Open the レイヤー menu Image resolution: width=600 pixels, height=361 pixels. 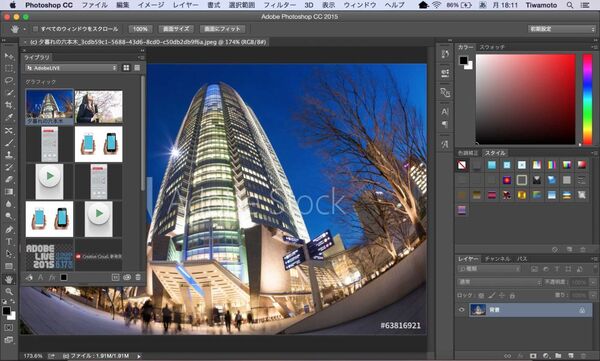(186, 5)
